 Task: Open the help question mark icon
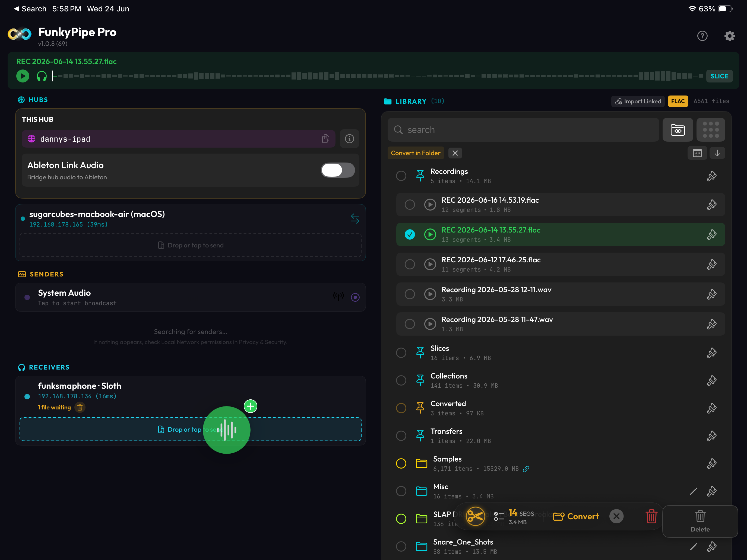pyautogui.click(x=702, y=36)
